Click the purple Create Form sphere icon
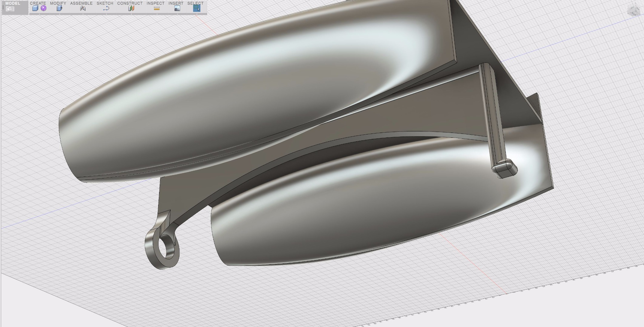The image size is (644, 327). [44, 8]
